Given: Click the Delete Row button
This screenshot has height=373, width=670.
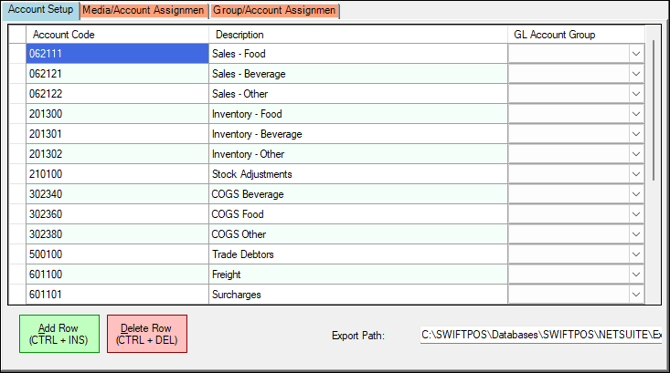Looking at the screenshot, I should [x=147, y=334].
